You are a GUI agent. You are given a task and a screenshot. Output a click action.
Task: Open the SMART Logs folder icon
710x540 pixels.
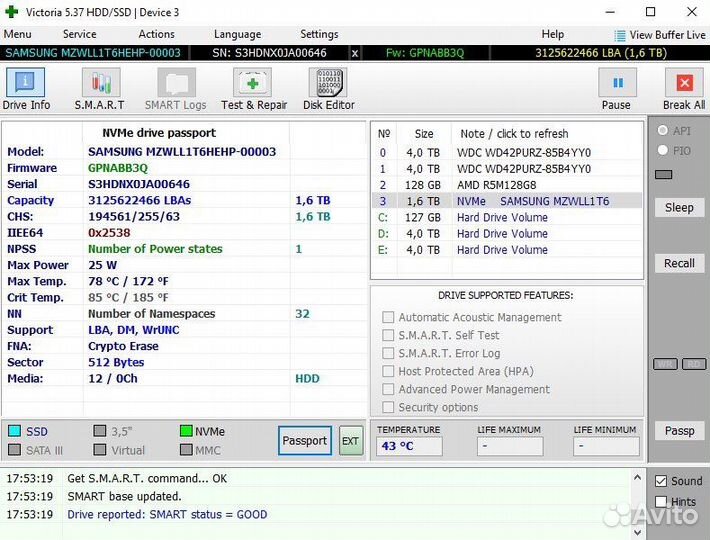177,82
